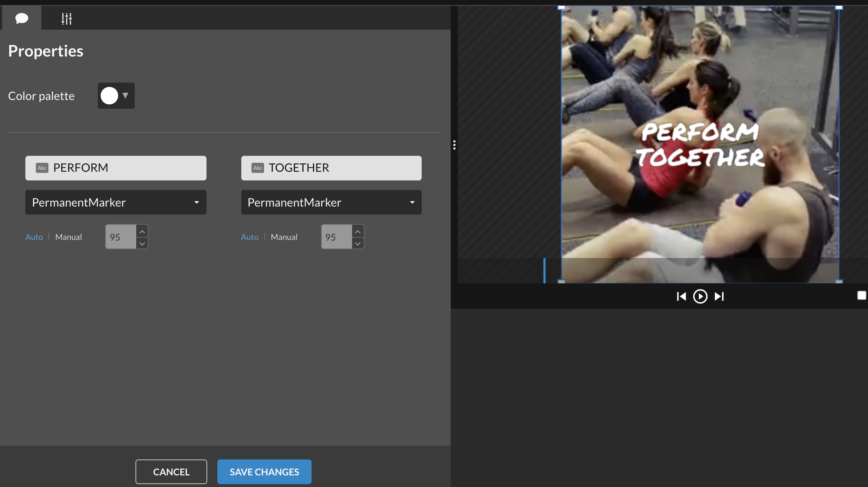Switch to the mixer sliders tab
Image resolution: width=868 pixels, height=487 pixels.
[x=66, y=18]
